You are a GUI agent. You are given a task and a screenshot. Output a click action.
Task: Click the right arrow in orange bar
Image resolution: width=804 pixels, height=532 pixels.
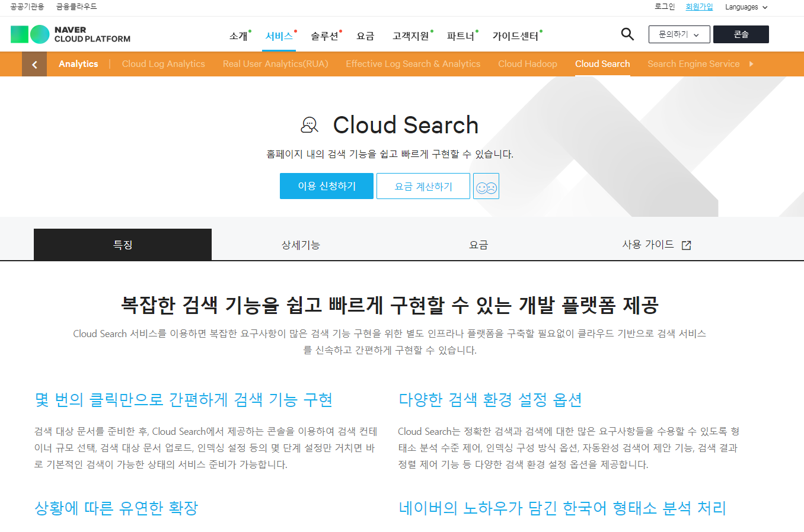(751, 64)
